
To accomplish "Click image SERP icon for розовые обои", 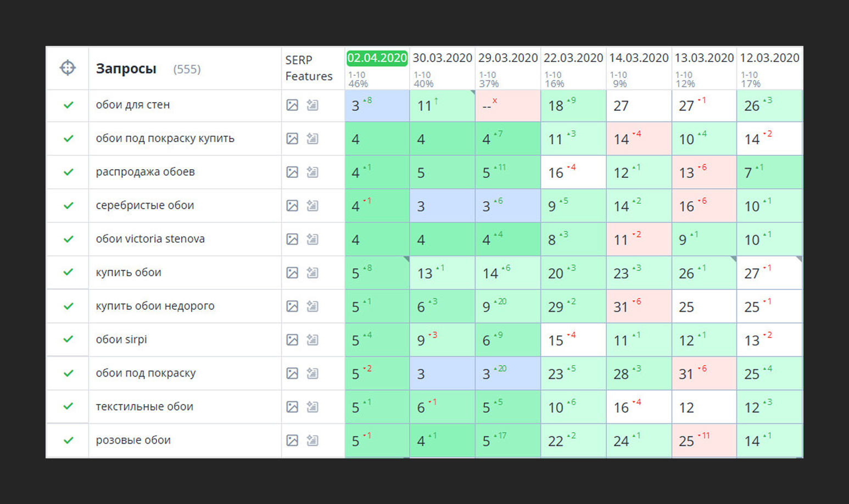I will pos(292,440).
